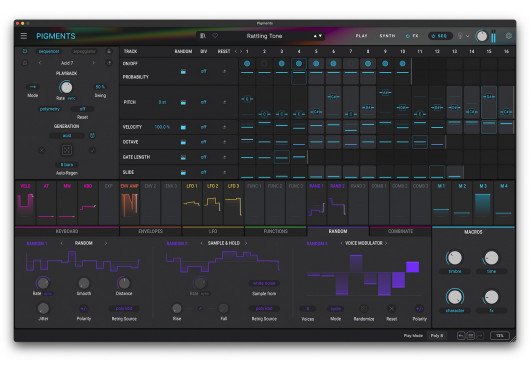Click the timbre macro knob
This screenshot has width=530, height=371.
pos(454,258)
